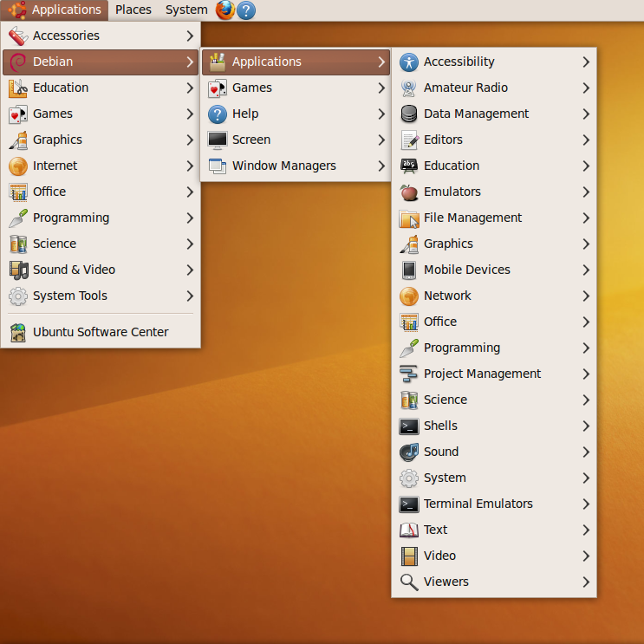Screen dimensions: 644x644
Task: Open Games in the main Applications menu
Action: point(101,114)
